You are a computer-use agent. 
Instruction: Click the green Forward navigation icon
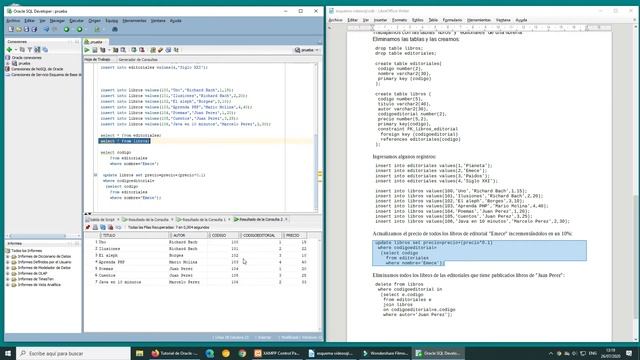click(x=80, y=29)
